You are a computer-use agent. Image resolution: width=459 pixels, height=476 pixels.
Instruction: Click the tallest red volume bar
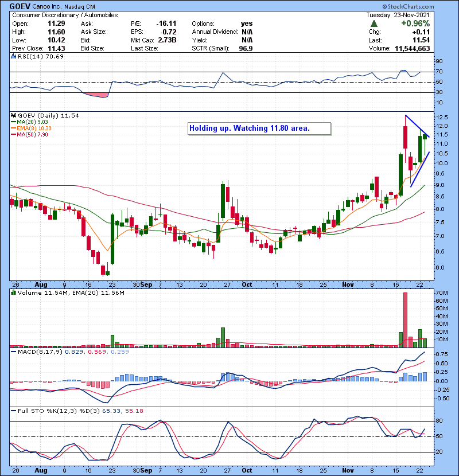pyautogui.click(x=405, y=320)
